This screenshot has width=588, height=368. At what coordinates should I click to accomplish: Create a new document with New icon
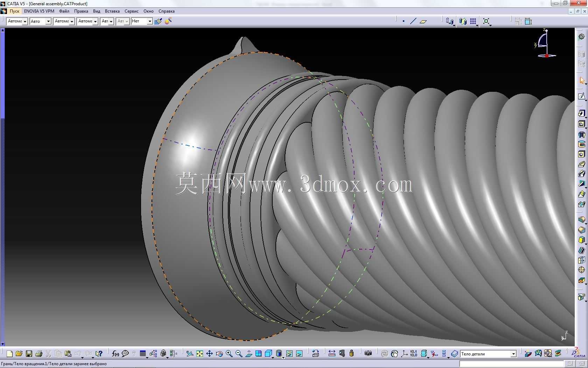[10, 354]
